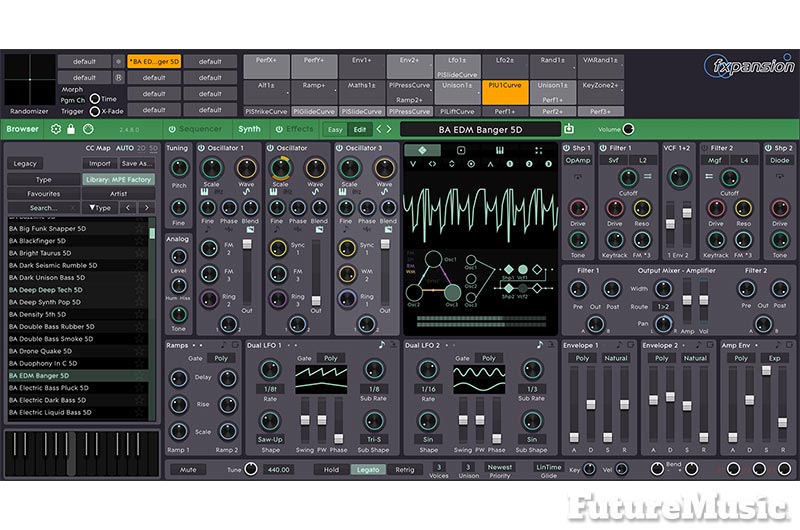
Task: Click the Amp Env sustain slider handle
Action: click(766, 371)
